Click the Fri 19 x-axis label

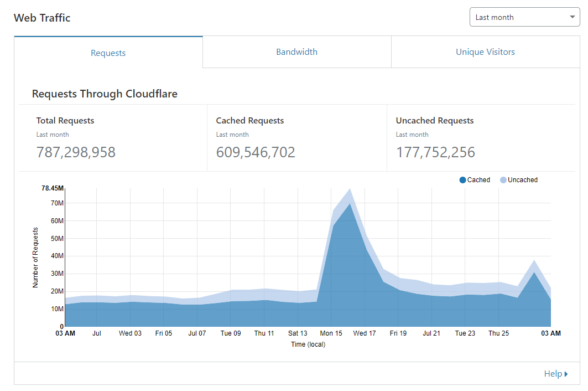398,333
